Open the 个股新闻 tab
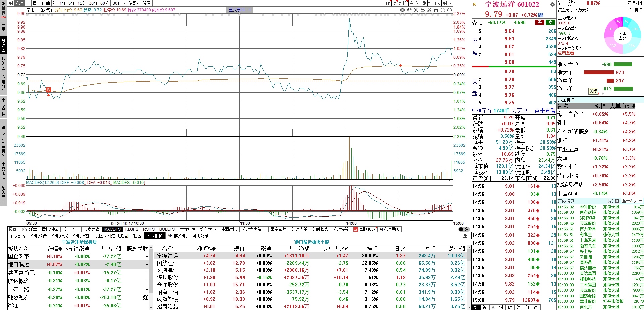Viewport: 644px width, 310px height. (18, 236)
